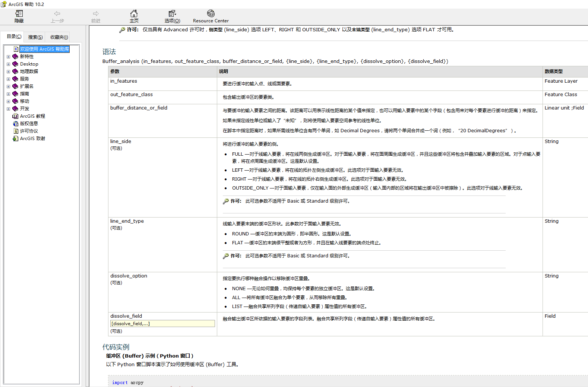
Task: Click the icon beside 版权信息
Action: click(x=15, y=124)
